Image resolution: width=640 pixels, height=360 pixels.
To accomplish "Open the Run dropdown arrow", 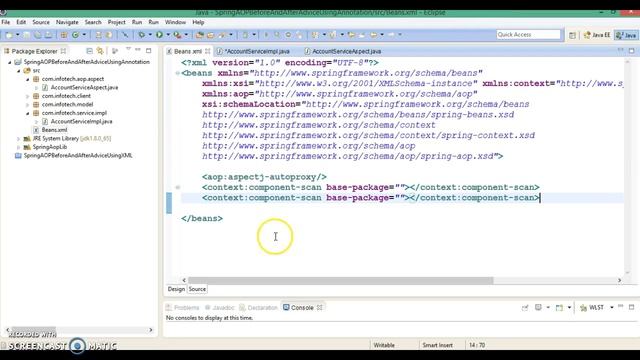I will click(168, 35).
